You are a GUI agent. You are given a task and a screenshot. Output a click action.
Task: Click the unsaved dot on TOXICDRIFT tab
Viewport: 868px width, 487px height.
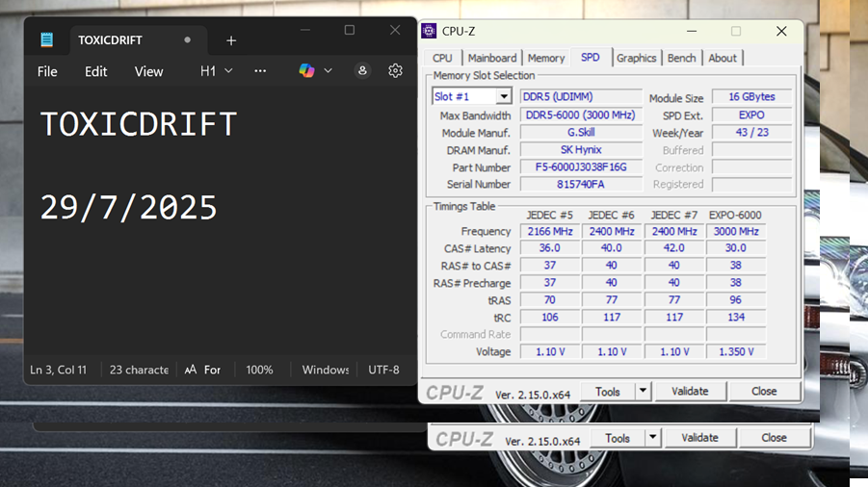(x=188, y=39)
